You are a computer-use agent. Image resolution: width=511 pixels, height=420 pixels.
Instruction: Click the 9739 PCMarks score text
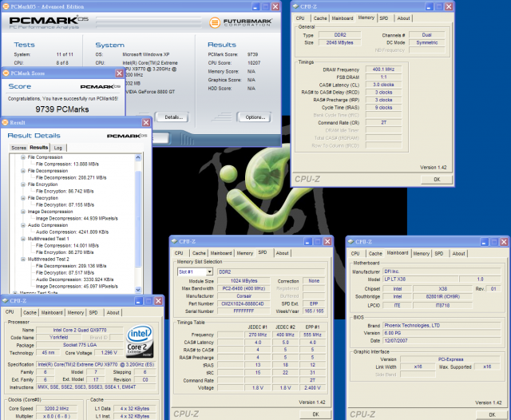click(x=62, y=109)
